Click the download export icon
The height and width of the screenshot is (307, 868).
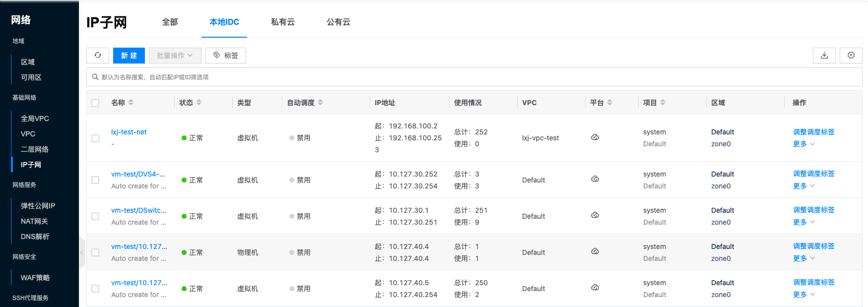coord(824,56)
